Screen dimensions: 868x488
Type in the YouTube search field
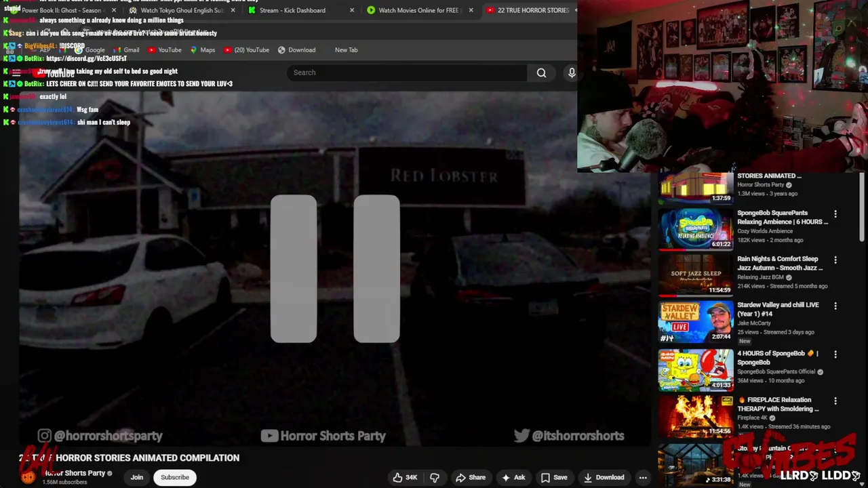click(x=407, y=73)
